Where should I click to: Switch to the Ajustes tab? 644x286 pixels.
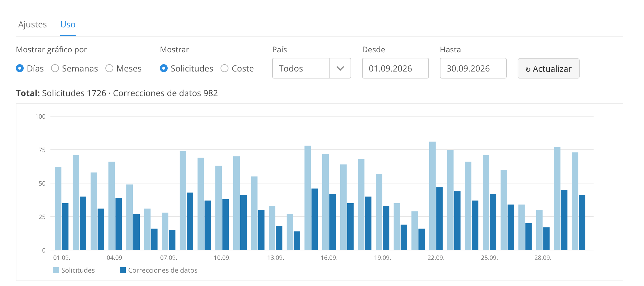33,24
